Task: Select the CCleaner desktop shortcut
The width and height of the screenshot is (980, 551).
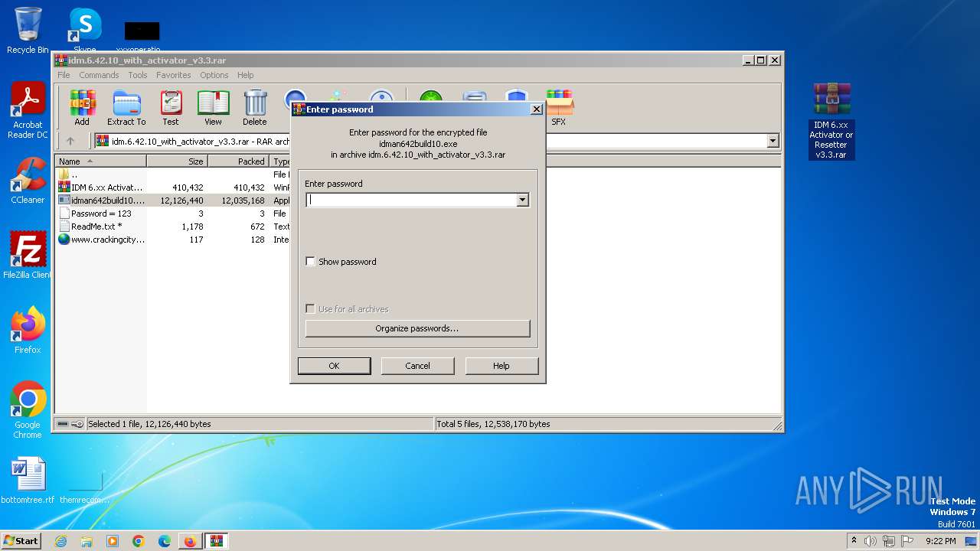Action: 28,181
